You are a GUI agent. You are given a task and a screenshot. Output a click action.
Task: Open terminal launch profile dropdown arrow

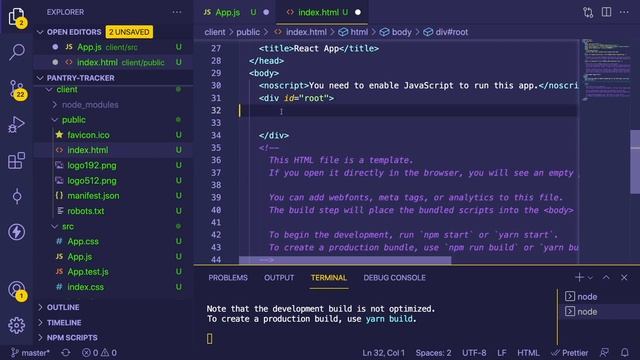(590, 278)
